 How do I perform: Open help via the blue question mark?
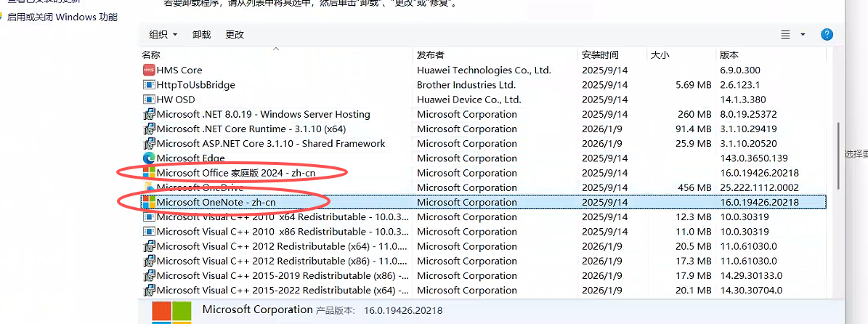827,34
